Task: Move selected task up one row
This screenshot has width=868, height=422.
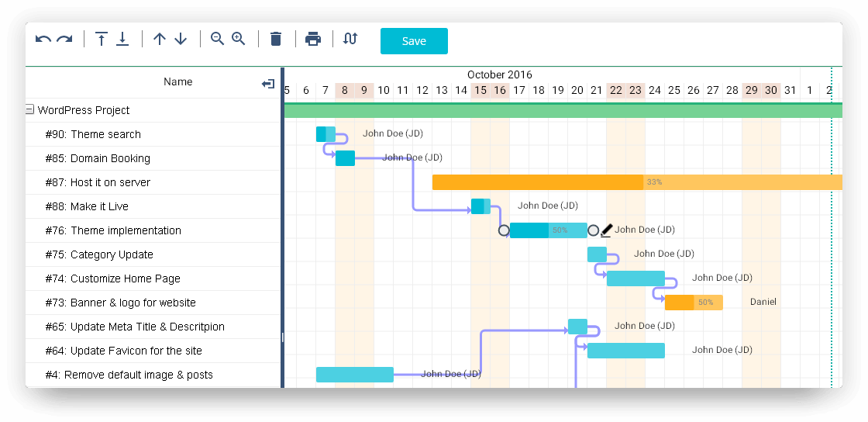Action: point(160,39)
